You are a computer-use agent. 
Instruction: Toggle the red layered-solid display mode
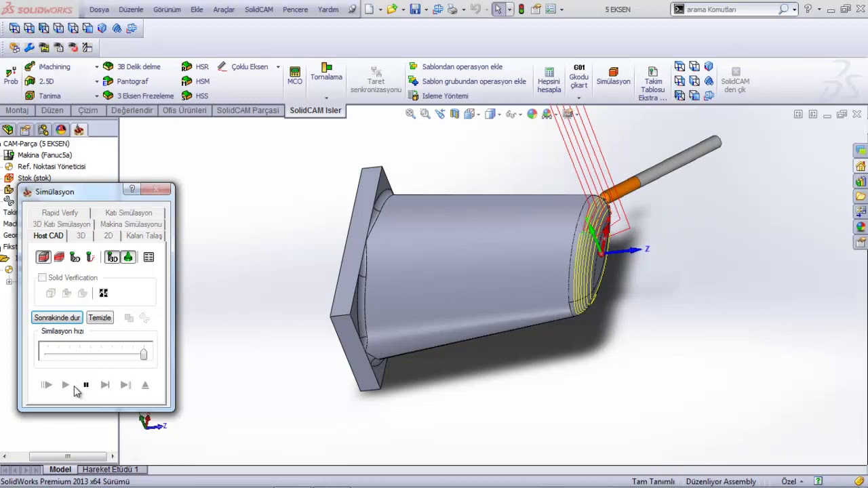(x=59, y=257)
